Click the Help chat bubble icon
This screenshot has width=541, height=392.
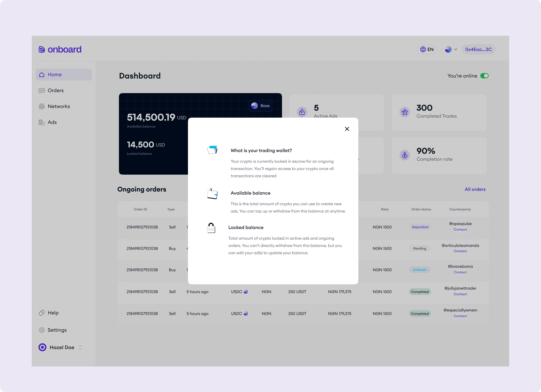pyautogui.click(x=42, y=313)
